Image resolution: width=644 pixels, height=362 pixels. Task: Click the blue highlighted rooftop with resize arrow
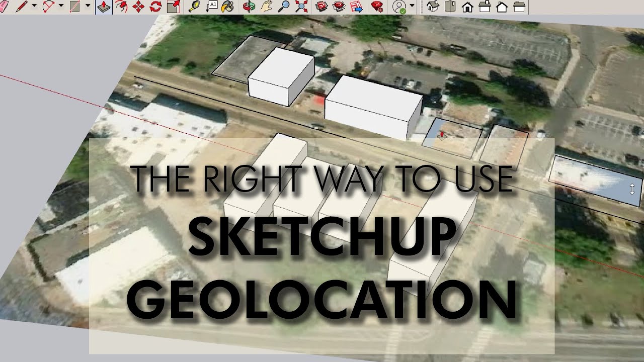596,181
